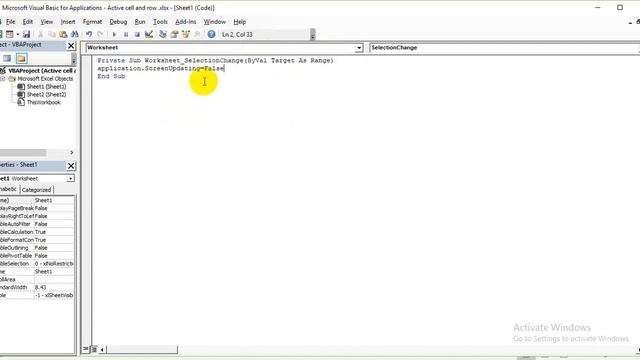Click the Copy toolbar icon
This screenshot has width=640, height=360.
click(52, 35)
